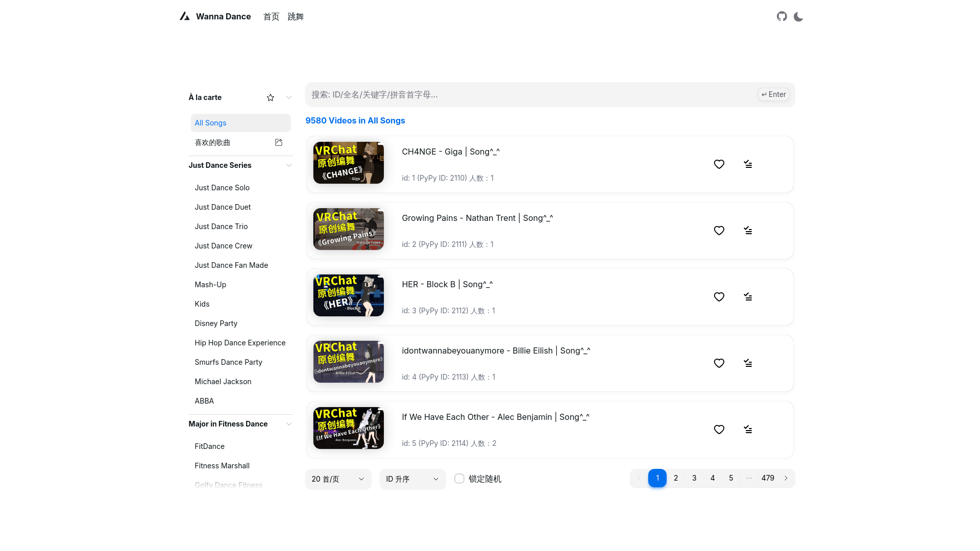Open the CH4NGE video thumbnail

tap(349, 163)
